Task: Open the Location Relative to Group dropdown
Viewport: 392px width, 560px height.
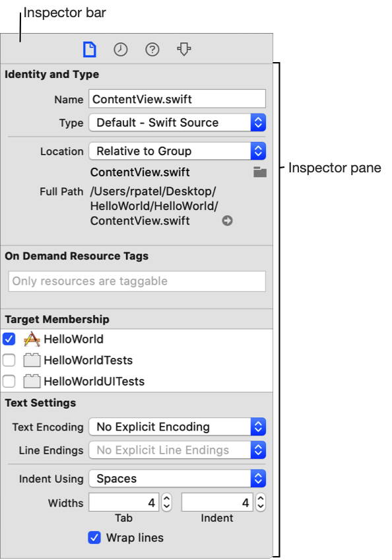Action: pos(178,151)
